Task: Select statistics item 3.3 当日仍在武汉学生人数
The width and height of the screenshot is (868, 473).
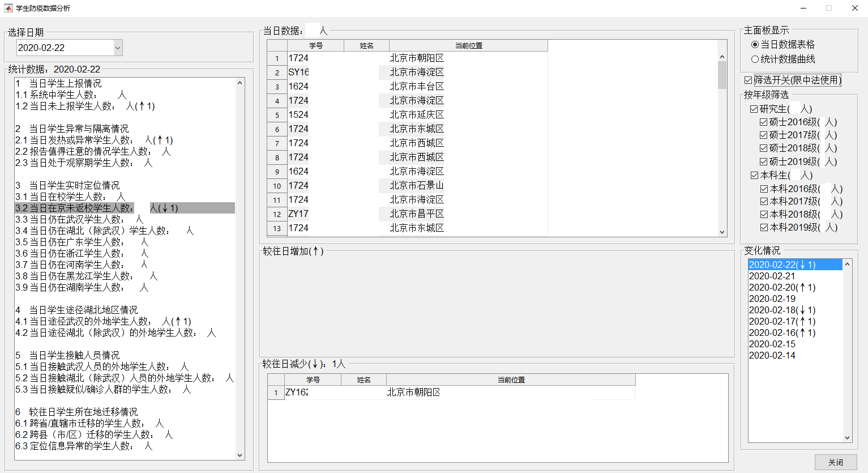Action: tap(79, 219)
